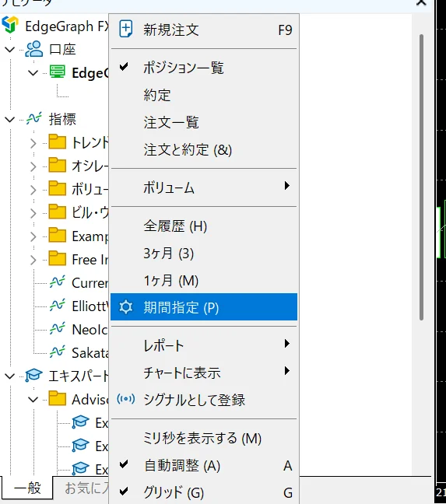Switch to the 一般 tab
Screen dimensions: 446x504
coord(27,488)
